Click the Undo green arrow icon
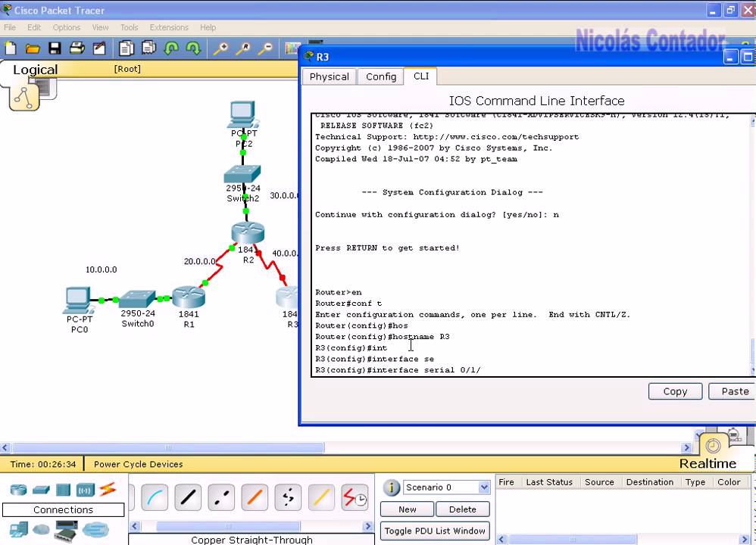756x545 pixels. tap(171, 48)
